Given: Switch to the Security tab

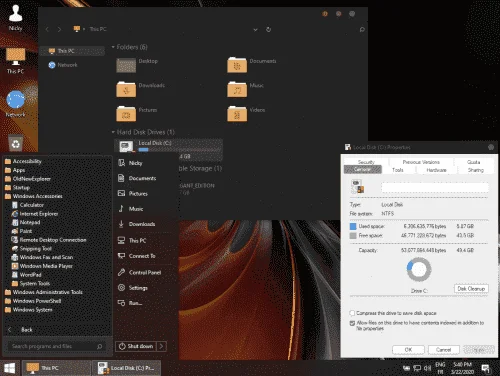Looking at the screenshot, I should point(366,162).
